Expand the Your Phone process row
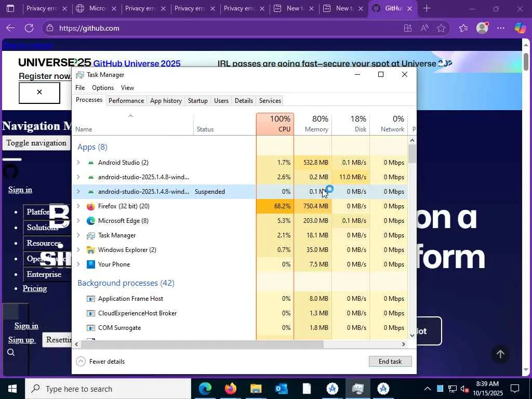Viewport: 532px width, 399px height. 78,264
